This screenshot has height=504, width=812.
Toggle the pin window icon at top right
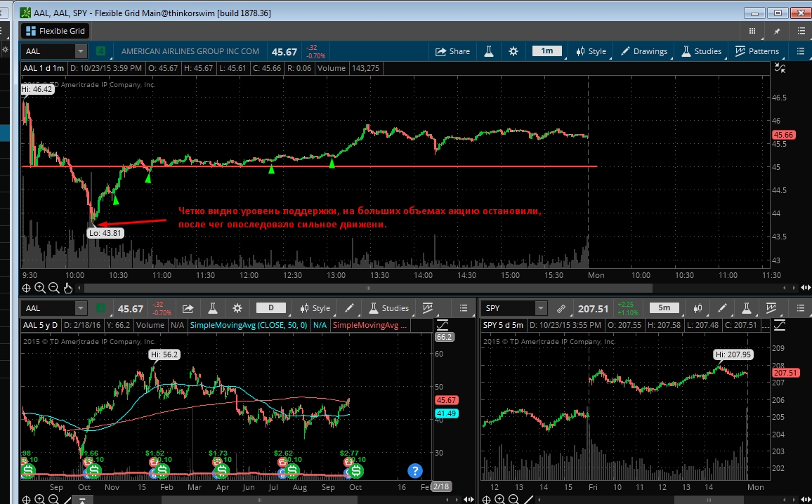pyautogui.click(x=777, y=31)
